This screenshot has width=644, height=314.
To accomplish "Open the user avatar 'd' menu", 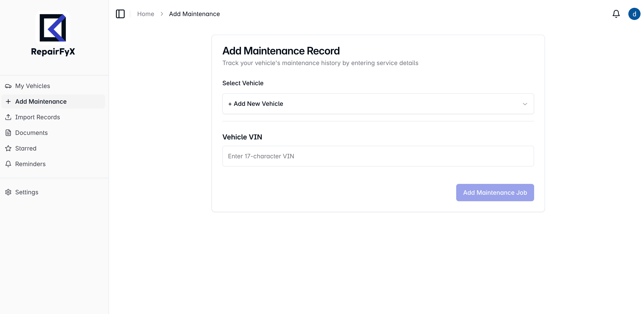I will tap(634, 14).
